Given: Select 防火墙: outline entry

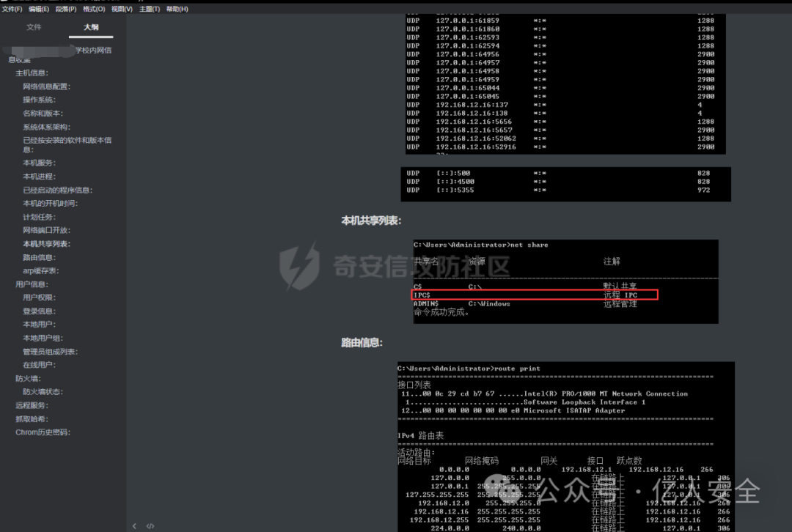Looking at the screenshot, I should [x=28, y=379].
